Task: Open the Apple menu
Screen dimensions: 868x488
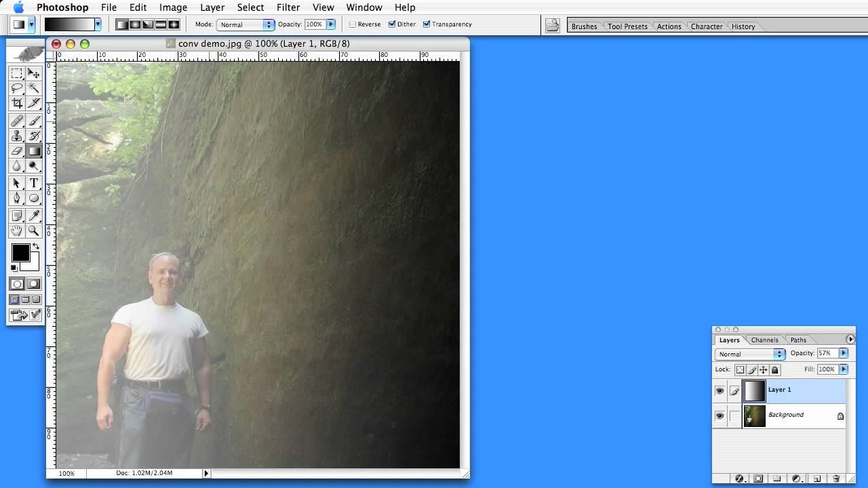Action: coord(19,7)
